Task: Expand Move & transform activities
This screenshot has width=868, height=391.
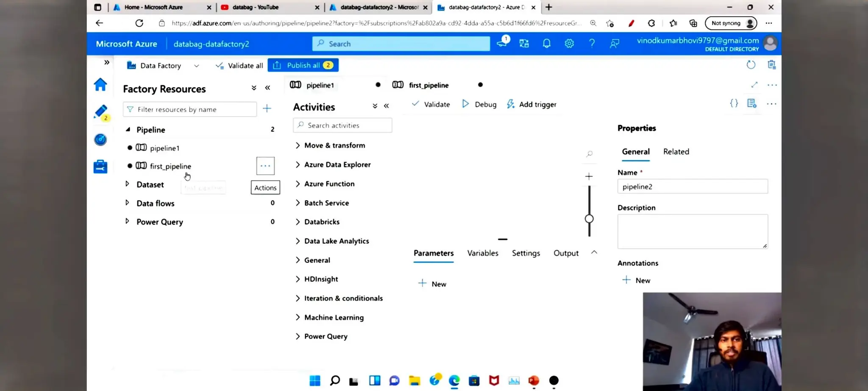Action: [298, 145]
